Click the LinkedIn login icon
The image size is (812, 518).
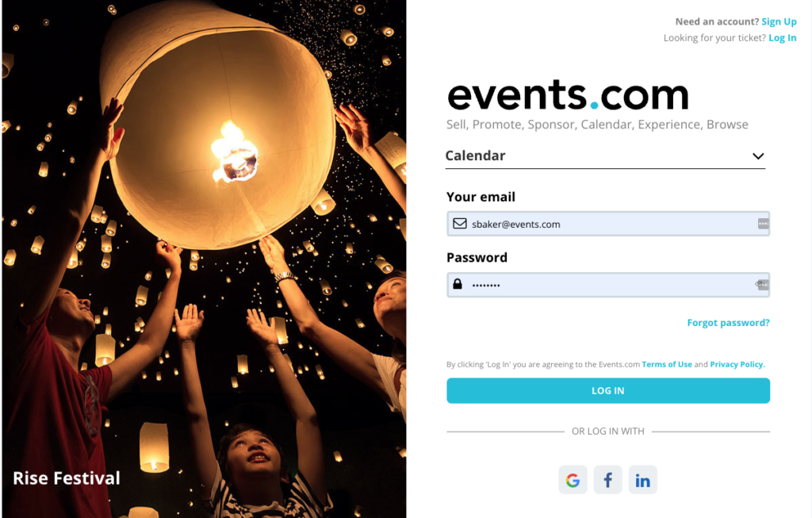(x=642, y=480)
